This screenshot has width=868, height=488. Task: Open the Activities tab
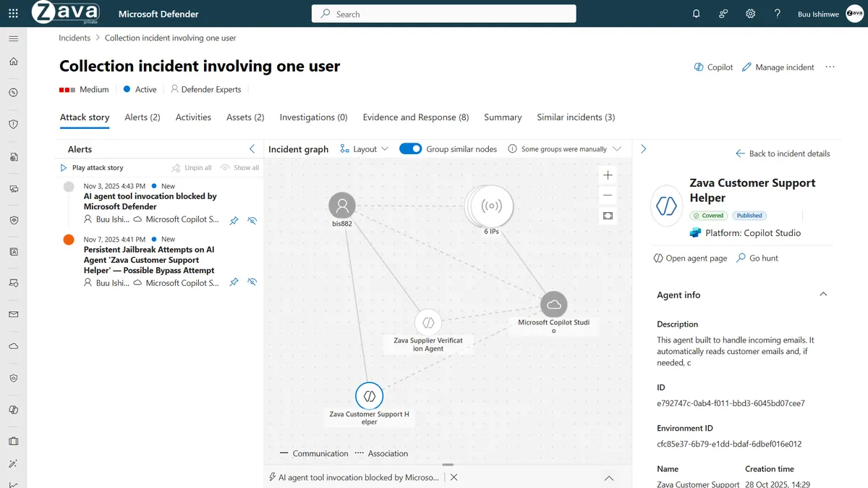(193, 117)
